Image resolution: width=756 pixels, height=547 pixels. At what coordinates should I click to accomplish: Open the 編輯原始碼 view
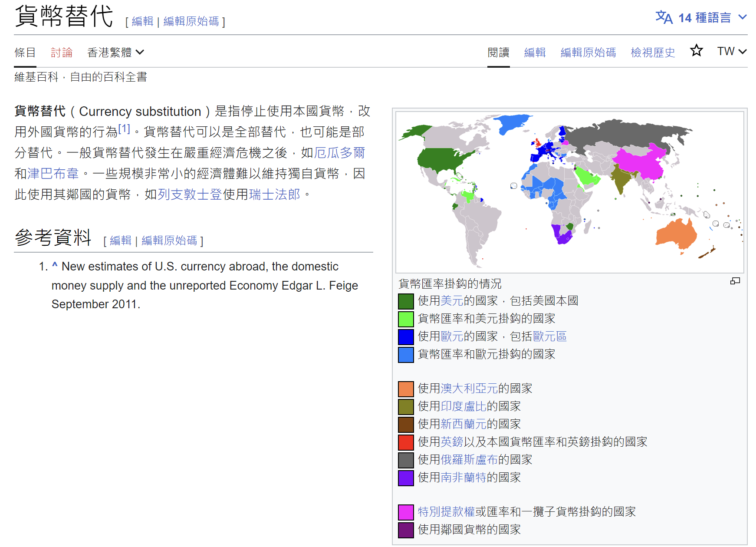click(x=588, y=52)
